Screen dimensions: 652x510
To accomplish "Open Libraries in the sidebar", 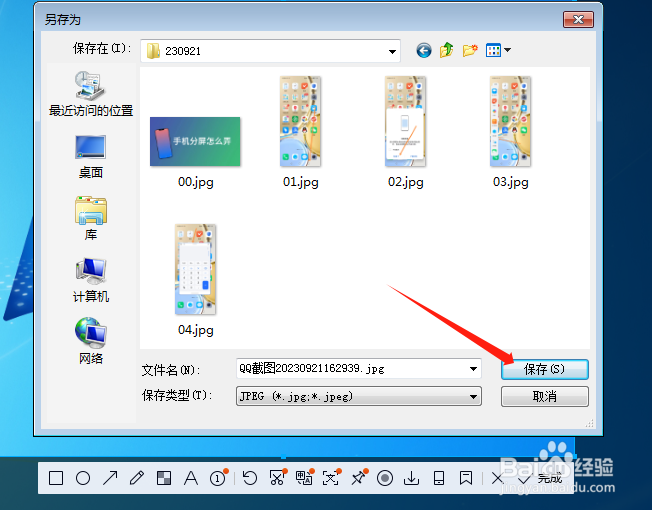I will [x=91, y=218].
